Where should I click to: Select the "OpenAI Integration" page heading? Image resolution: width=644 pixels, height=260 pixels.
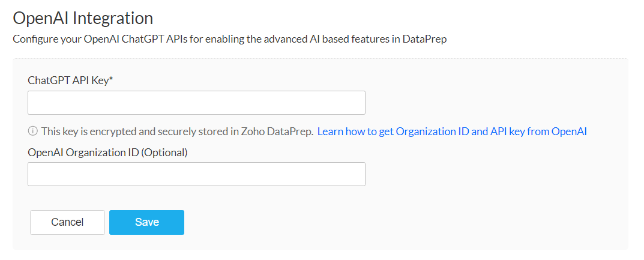pyautogui.click(x=83, y=18)
